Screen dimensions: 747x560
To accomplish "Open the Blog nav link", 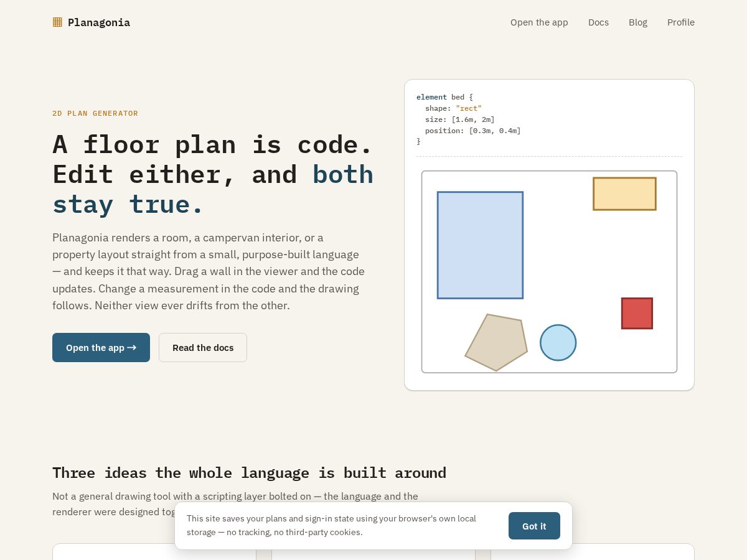I will [638, 22].
